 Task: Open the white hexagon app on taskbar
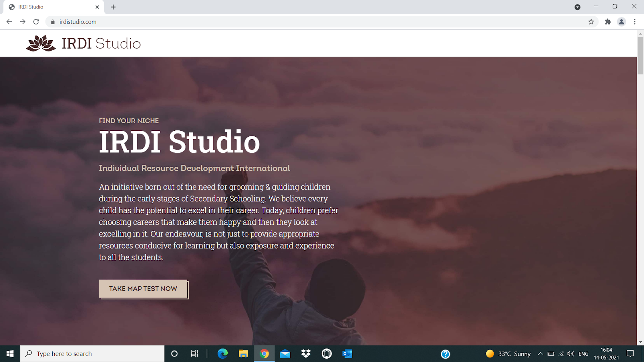pyautogui.click(x=327, y=354)
